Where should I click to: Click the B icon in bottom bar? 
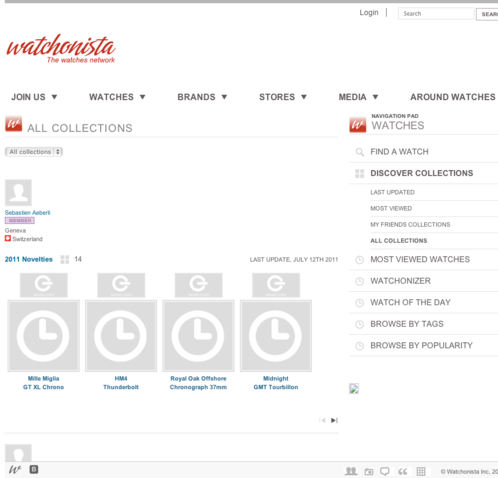[x=34, y=470]
